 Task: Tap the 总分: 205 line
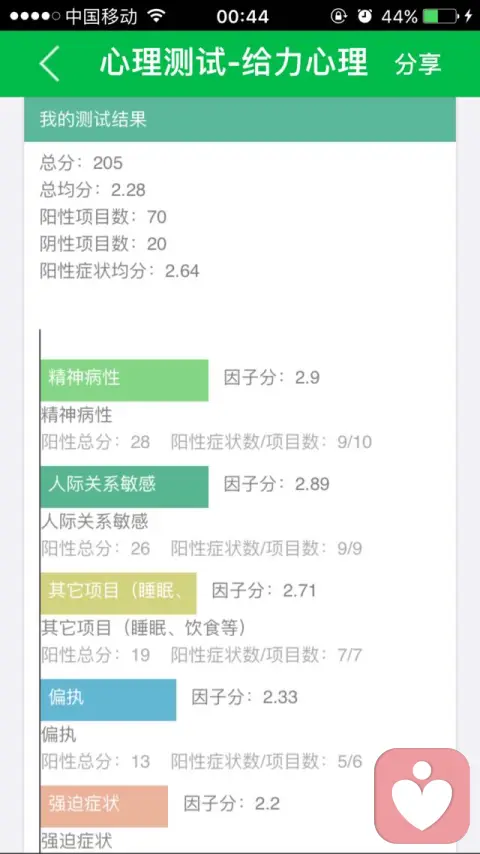pos(81,163)
